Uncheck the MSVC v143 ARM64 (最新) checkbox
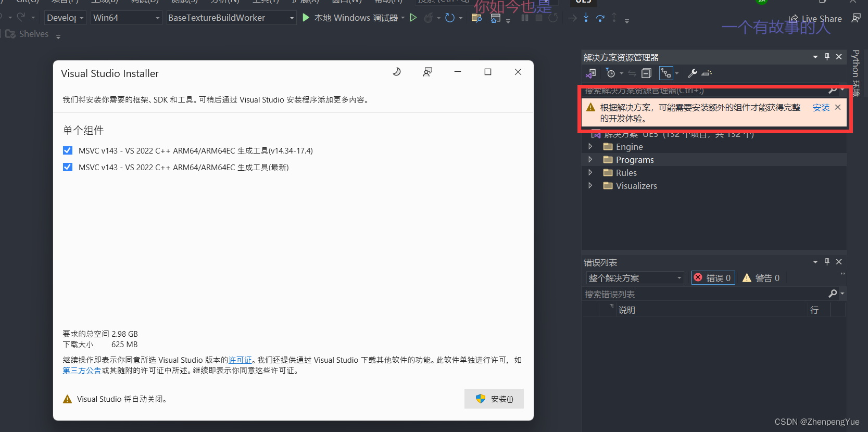The image size is (868, 432). 68,167
